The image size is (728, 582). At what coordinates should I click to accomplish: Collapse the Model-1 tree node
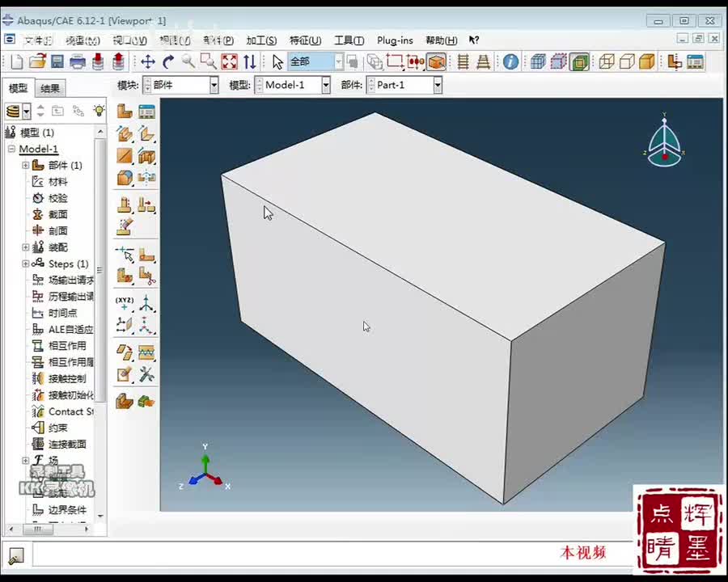pyautogui.click(x=11, y=149)
